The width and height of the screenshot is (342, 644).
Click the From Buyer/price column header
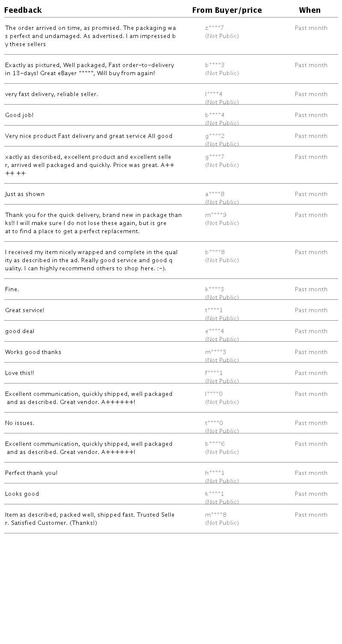coord(227,10)
